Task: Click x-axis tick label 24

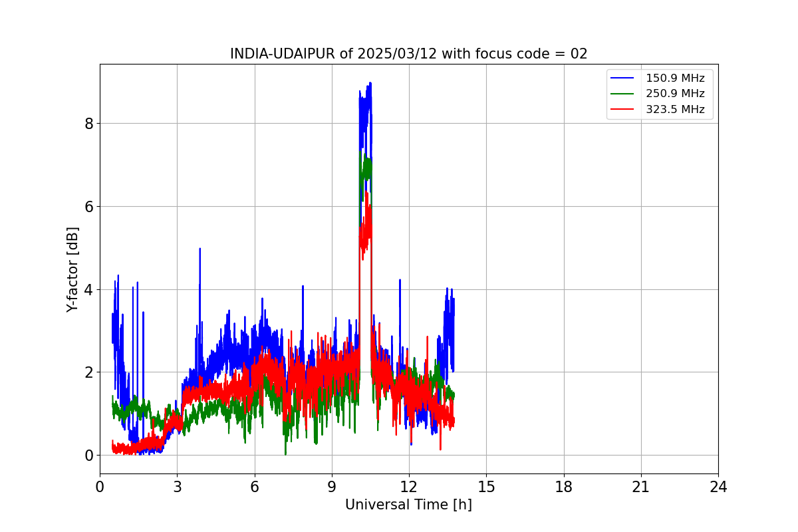Action: (x=718, y=487)
